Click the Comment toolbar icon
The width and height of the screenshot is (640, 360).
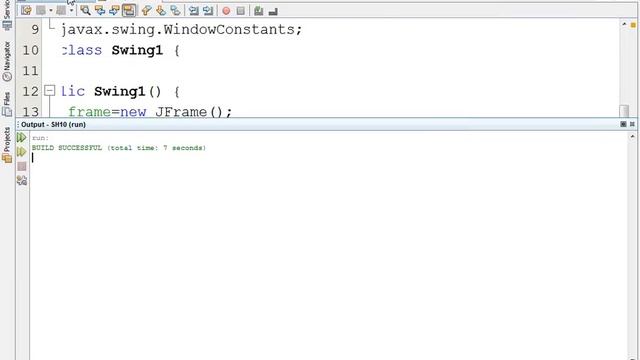258,11
